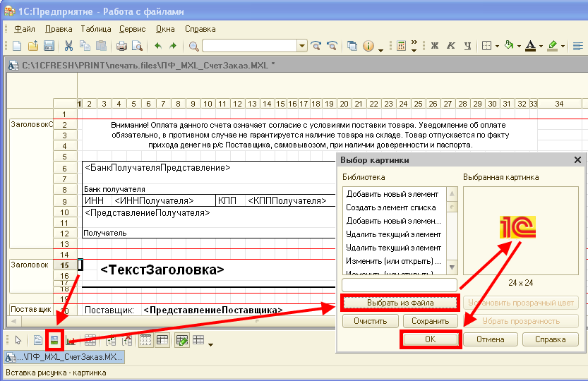This screenshot has width=588, height=381.
Task: Open the Таблица menu
Action: tap(95, 29)
